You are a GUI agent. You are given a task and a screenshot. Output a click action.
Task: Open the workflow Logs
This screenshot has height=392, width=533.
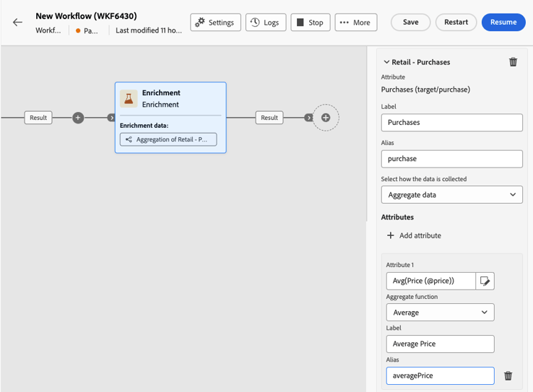click(264, 23)
